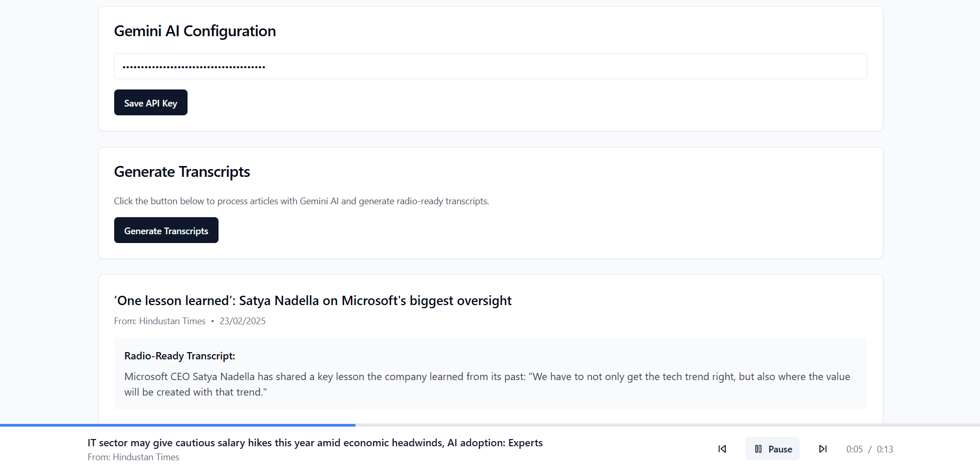The image size is (980, 469).
Task: Focus the masked Gemini API key field
Action: (x=490, y=66)
